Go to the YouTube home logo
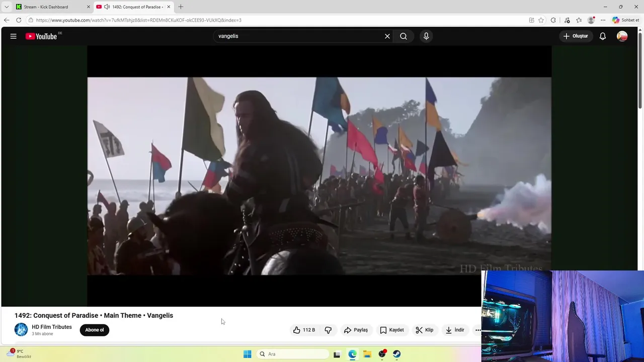The width and height of the screenshot is (644, 362). click(x=42, y=36)
